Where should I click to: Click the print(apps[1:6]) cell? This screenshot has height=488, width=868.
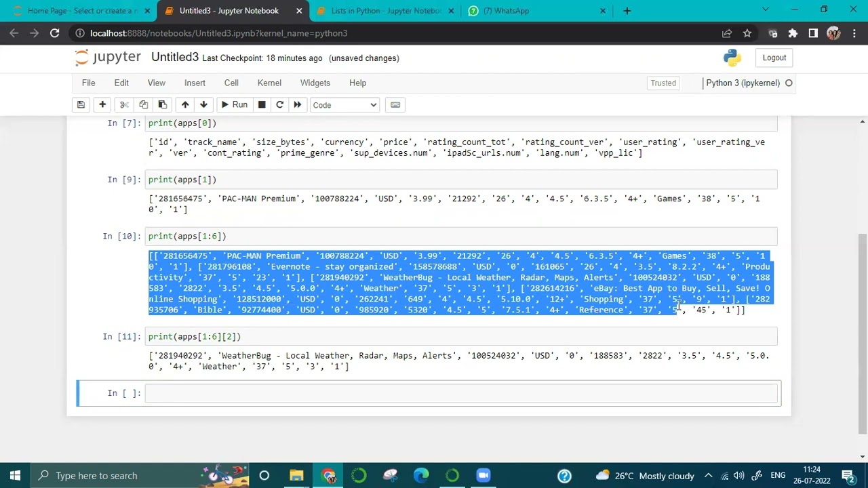461,236
